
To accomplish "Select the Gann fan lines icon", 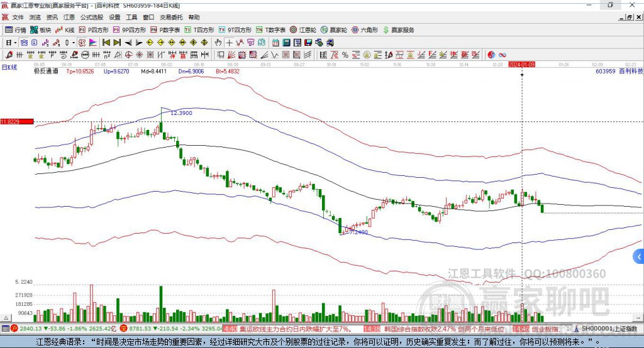I will coord(231,55).
